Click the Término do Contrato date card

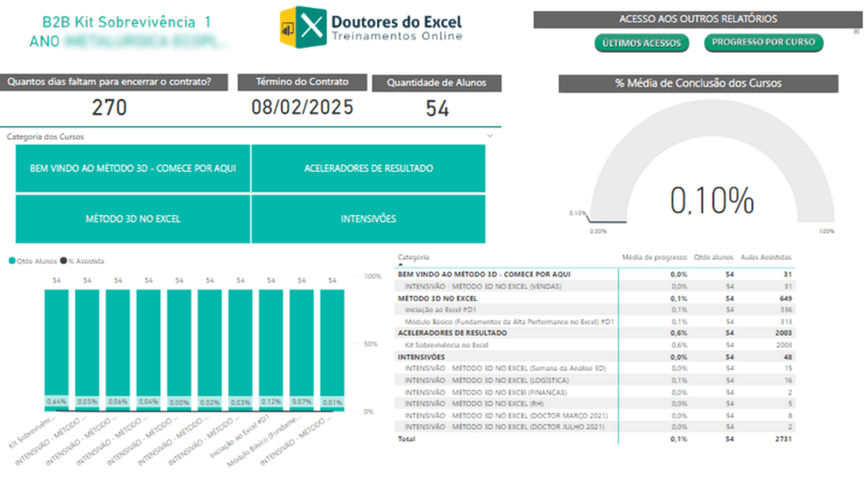[302, 108]
